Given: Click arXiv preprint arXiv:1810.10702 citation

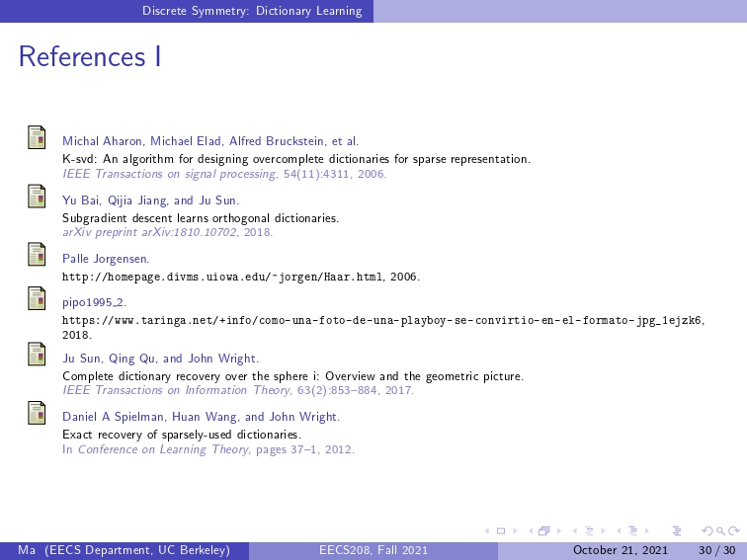Looking at the screenshot, I should (x=168, y=232).
